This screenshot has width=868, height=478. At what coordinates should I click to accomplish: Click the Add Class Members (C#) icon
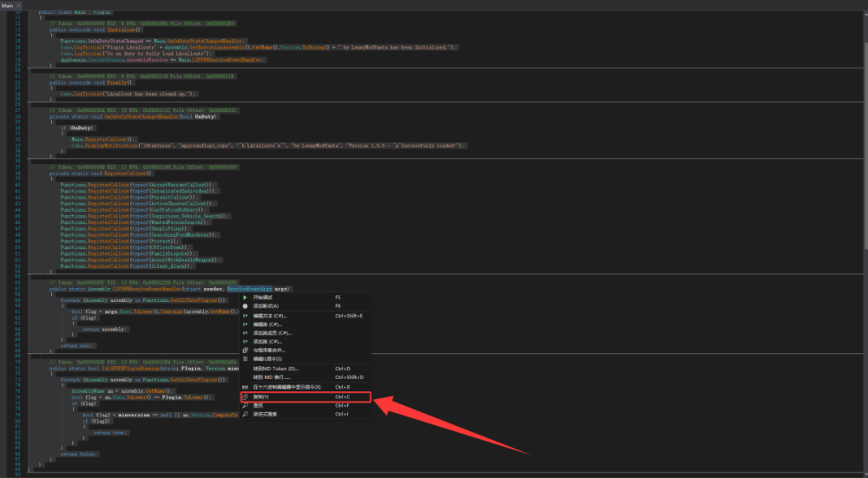246,333
